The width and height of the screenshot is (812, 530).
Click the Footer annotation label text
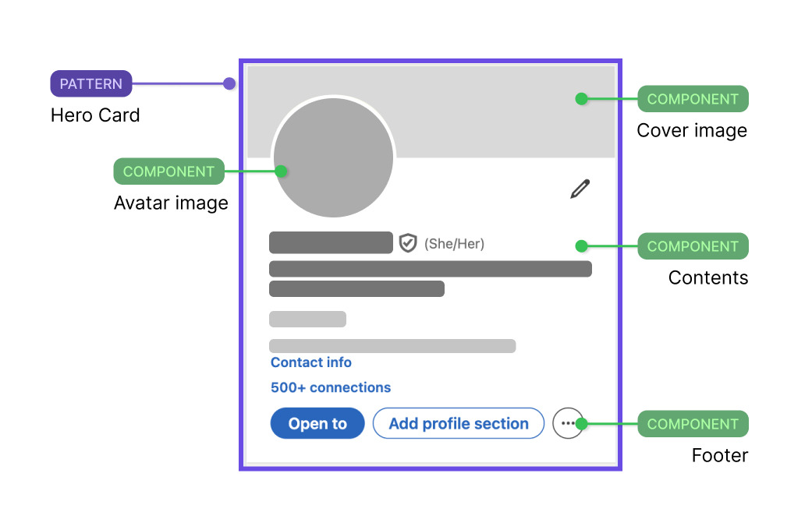719,455
